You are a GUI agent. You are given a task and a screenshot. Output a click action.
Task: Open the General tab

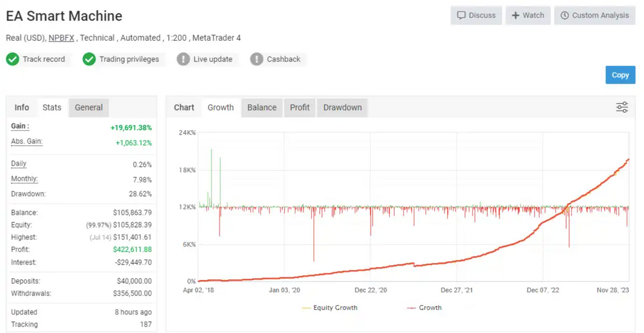(x=89, y=107)
